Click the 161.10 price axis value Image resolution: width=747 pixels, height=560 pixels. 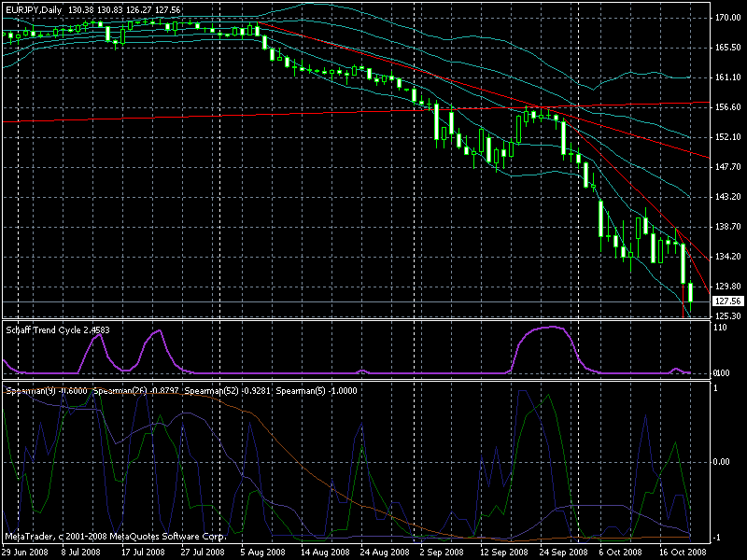coord(728,77)
